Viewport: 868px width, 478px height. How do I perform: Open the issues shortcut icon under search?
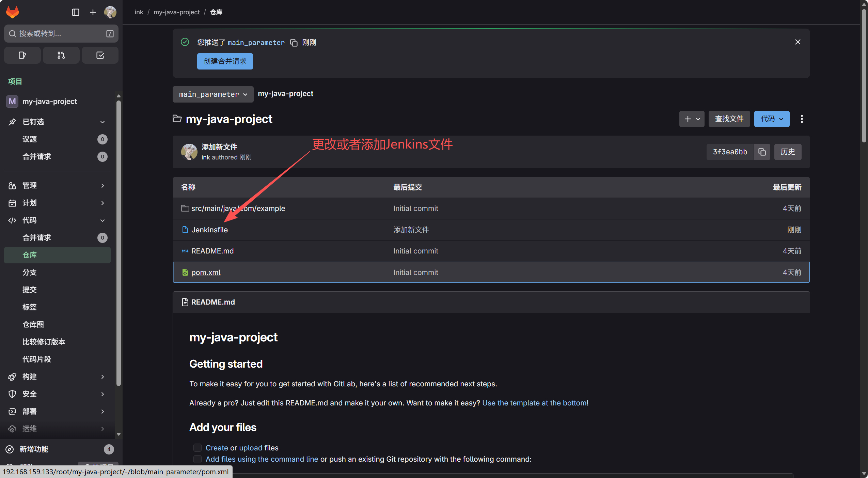[x=22, y=55]
